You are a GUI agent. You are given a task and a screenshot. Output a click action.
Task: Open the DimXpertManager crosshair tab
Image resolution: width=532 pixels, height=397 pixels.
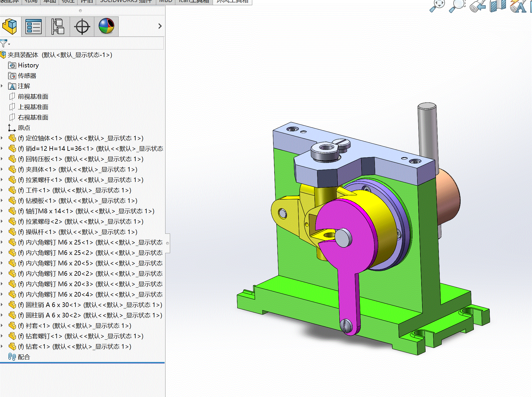tap(82, 27)
